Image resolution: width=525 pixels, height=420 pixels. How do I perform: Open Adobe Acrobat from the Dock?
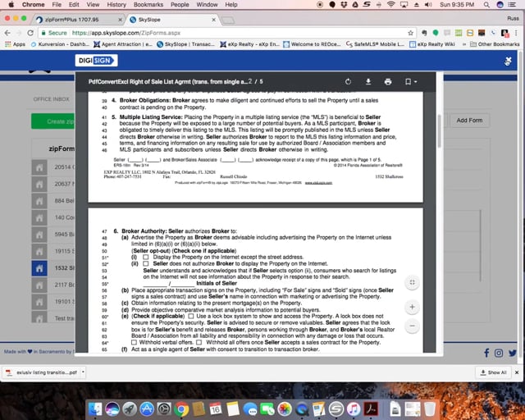coord(371,409)
